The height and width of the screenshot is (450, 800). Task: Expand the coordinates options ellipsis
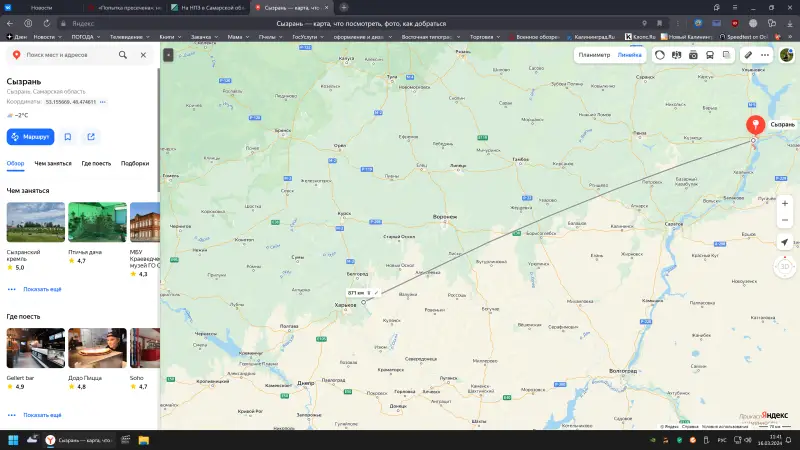pos(103,102)
